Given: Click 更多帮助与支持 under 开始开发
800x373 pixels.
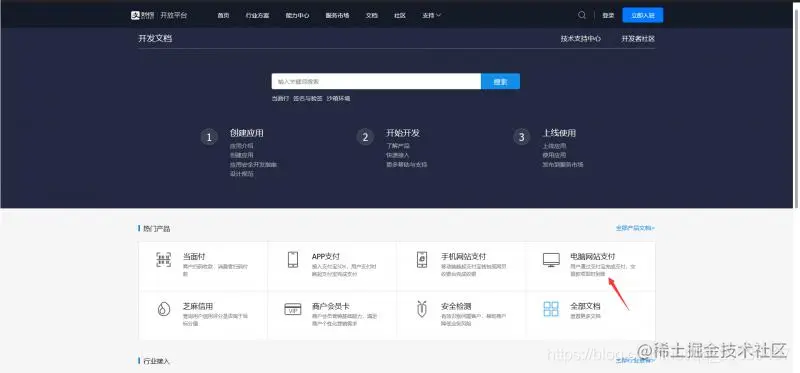Looking at the screenshot, I should tap(407, 165).
